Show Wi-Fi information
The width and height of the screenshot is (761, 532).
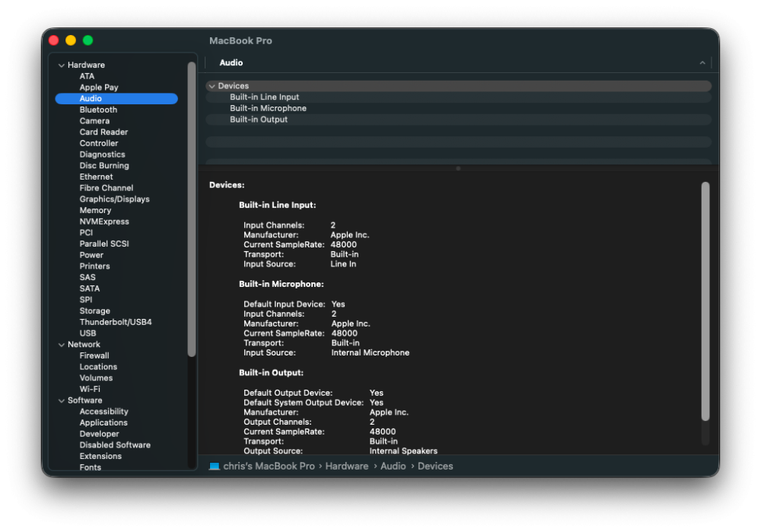[90, 389]
